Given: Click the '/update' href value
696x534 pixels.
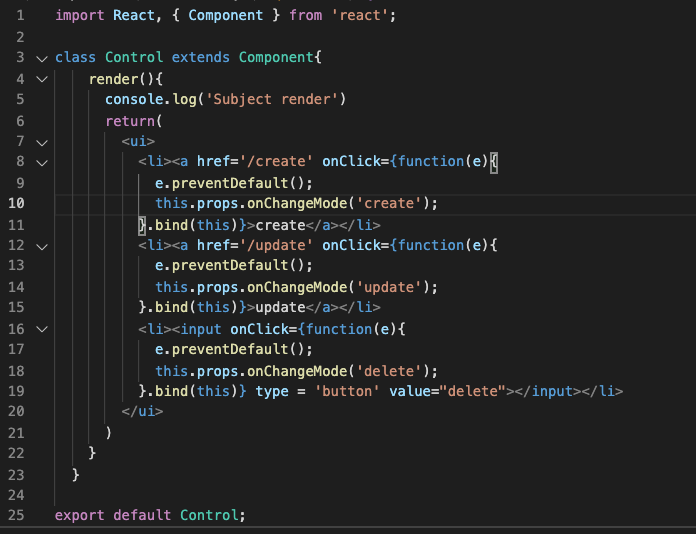Looking at the screenshot, I should (x=276, y=245).
